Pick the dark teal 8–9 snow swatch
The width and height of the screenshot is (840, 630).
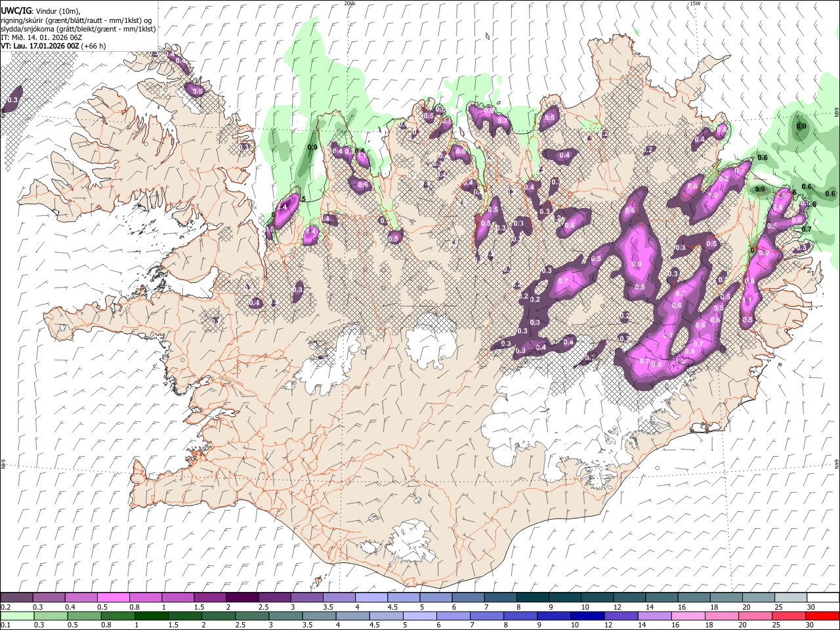tap(532, 597)
